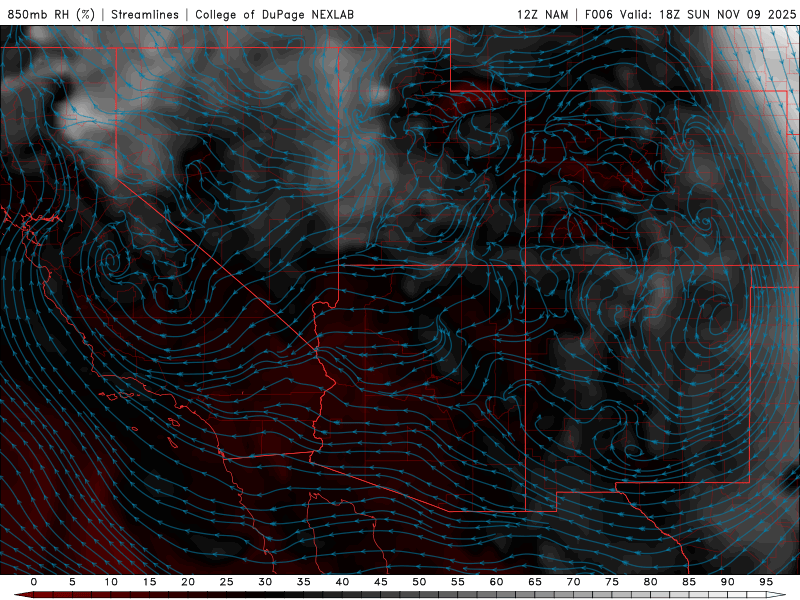This screenshot has height=600, width=800.
Task: Click the "45" label on the color scale
Action: coord(381,582)
